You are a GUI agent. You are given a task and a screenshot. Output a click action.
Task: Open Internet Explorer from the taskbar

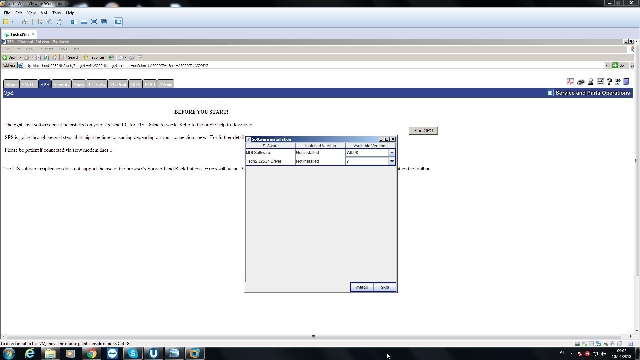[x=30, y=353]
